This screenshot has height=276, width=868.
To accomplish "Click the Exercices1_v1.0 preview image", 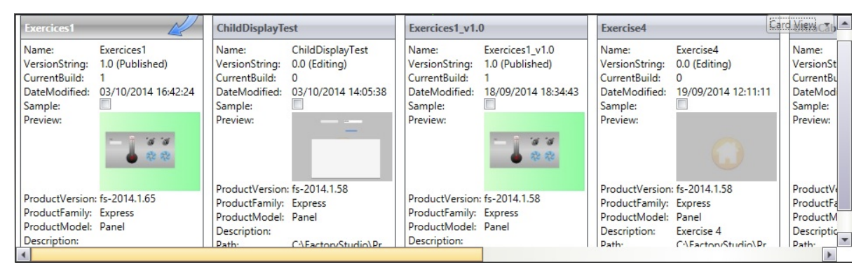I will [x=534, y=151].
